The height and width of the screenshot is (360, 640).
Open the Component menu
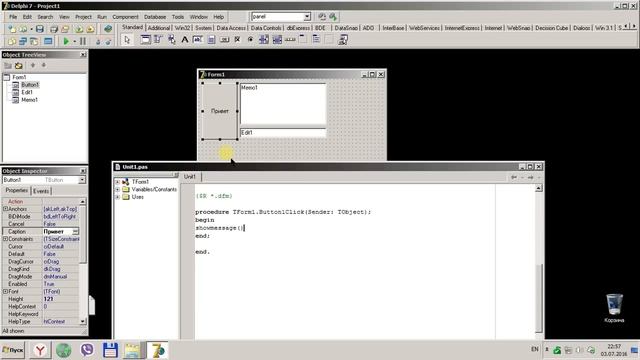coord(125,17)
